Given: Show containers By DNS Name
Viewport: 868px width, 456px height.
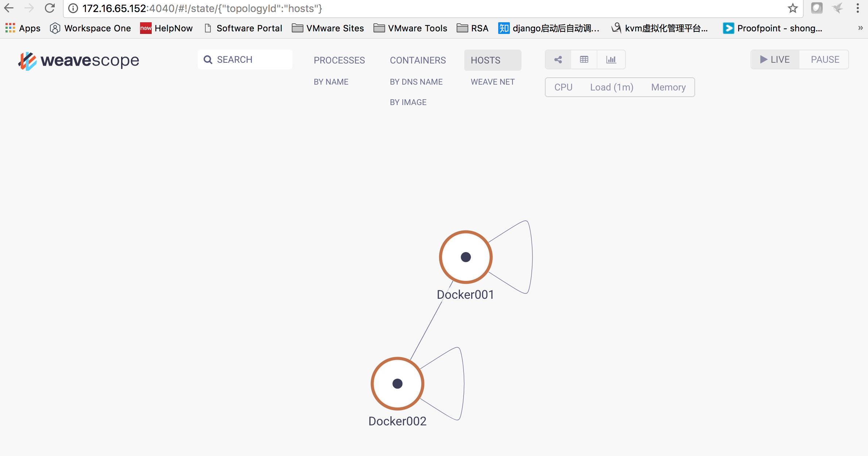Looking at the screenshot, I should [416, 82].
